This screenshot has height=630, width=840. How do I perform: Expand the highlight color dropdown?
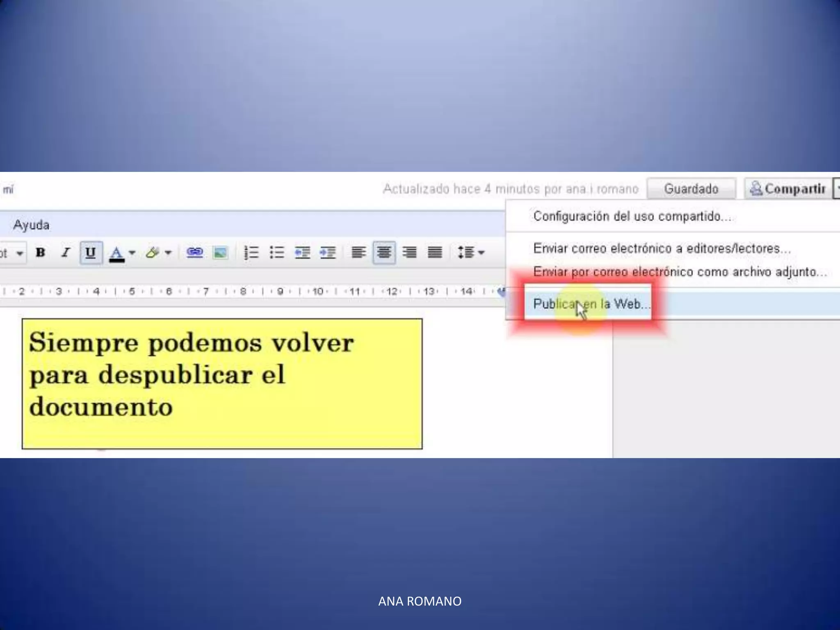click(168, 252)
